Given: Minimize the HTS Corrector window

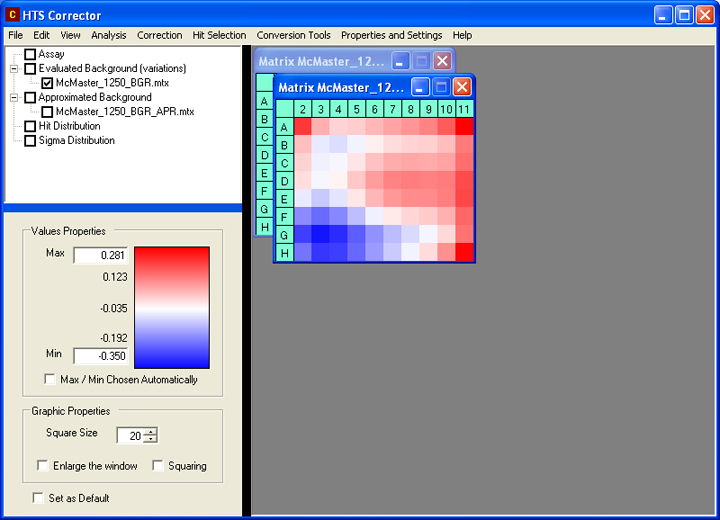Looking at the screenshot, I should [x=663, y=15].
